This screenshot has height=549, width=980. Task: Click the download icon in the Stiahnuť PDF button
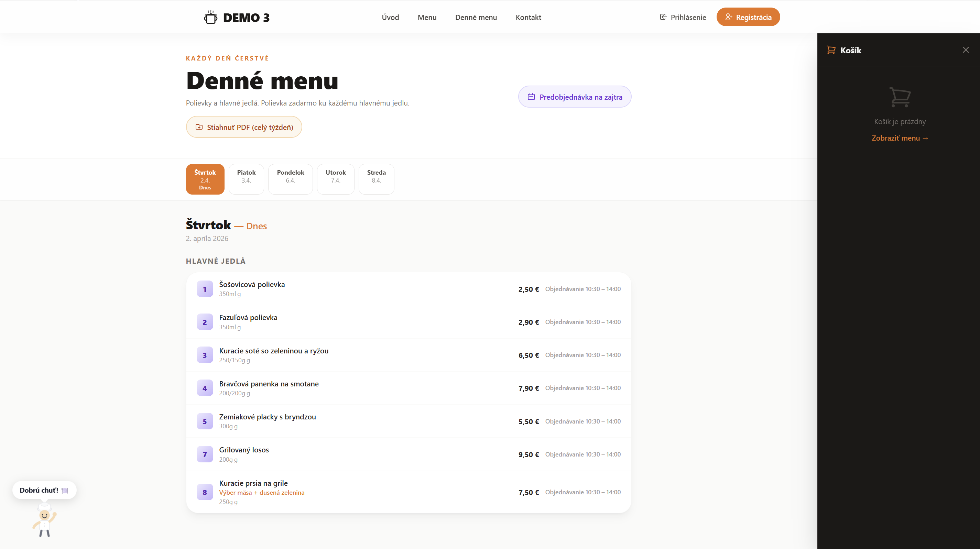point(199,127)
